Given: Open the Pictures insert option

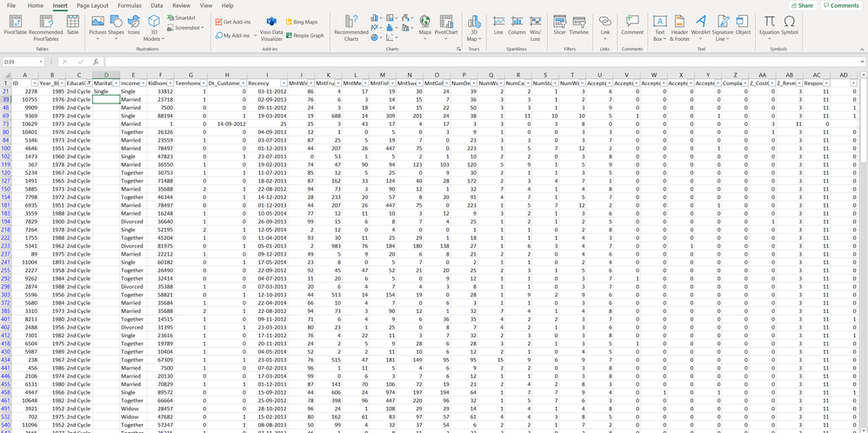Looking at the screenshot, I should pyautogui.click(x=98, y=29).
